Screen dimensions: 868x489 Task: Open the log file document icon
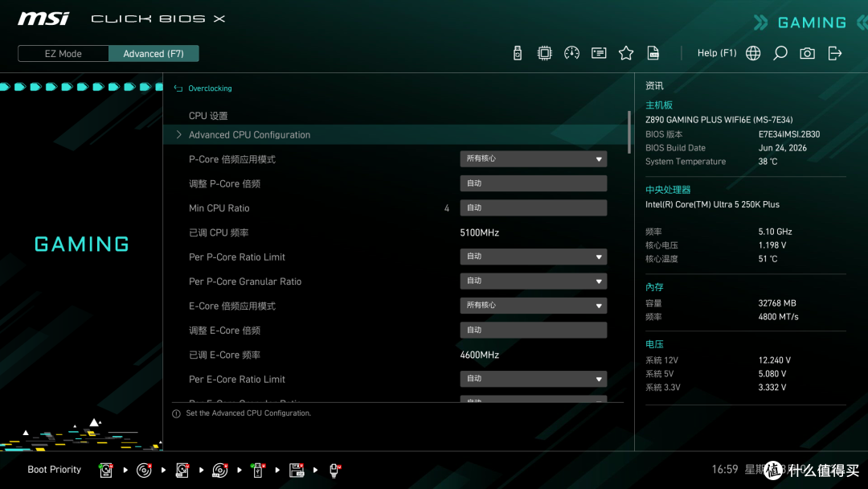point(653,53)
